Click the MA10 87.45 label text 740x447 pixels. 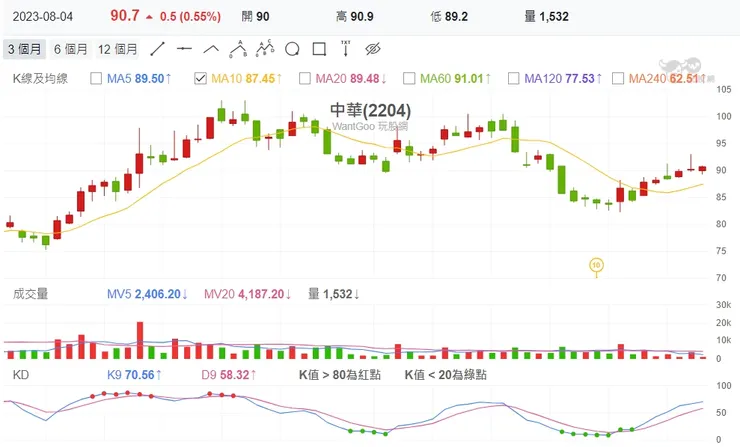click(x=246, y=78)
